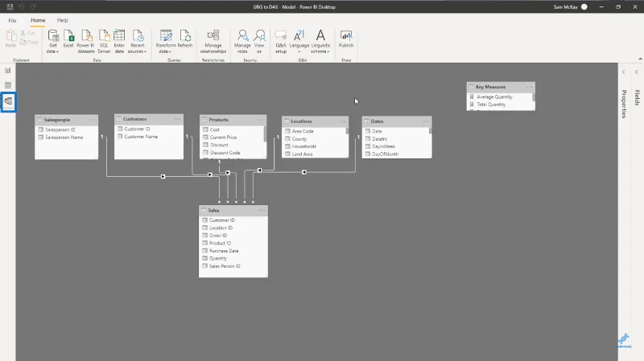Click the Copy command

29,42
